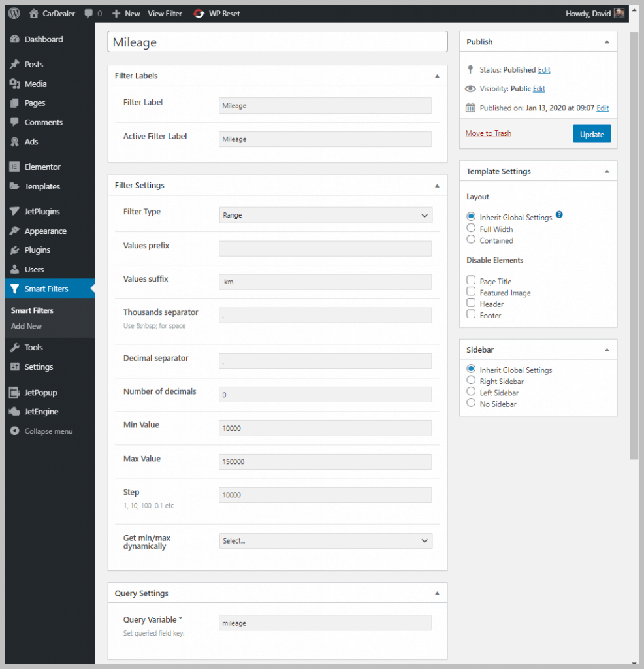Check the Featured Image checkbox
This screenshot has width=644, height=669.
(x=471, y=292)
